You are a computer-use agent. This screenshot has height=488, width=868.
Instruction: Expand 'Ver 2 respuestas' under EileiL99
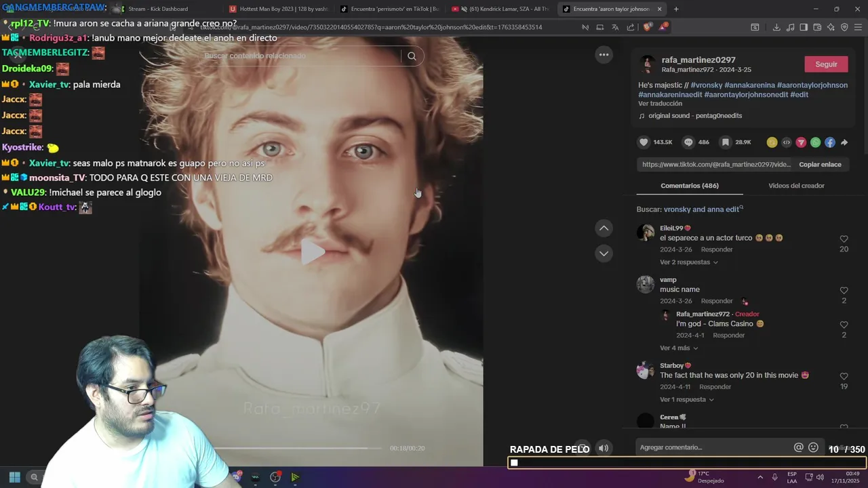coord(689,262)
